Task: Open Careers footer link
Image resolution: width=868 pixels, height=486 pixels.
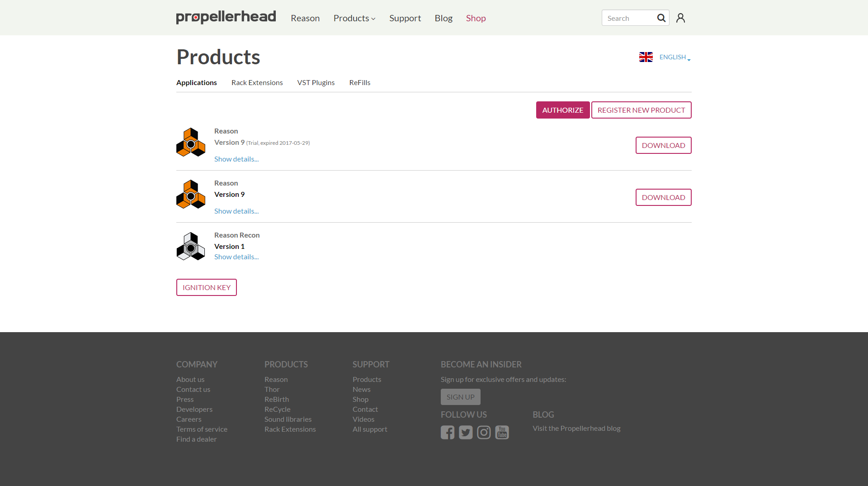Action: coord(189,419)
